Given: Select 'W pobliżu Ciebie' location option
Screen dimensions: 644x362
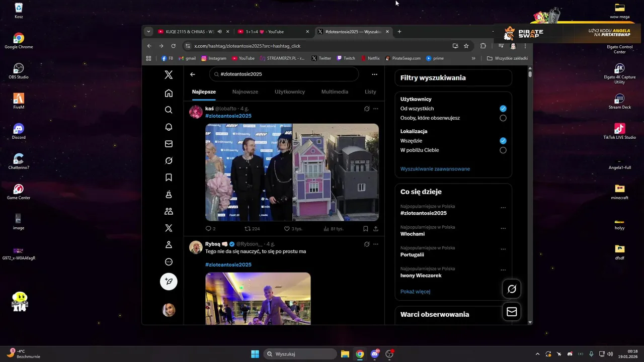Looking at the screenshot, I should tap(503, 150).
